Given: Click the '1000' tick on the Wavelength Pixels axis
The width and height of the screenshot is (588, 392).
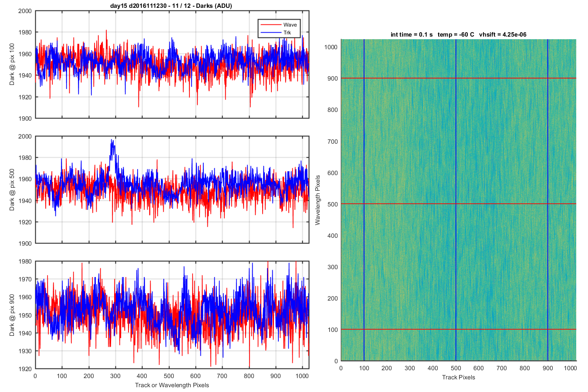Looking at the screenshot, I should 331,47.
